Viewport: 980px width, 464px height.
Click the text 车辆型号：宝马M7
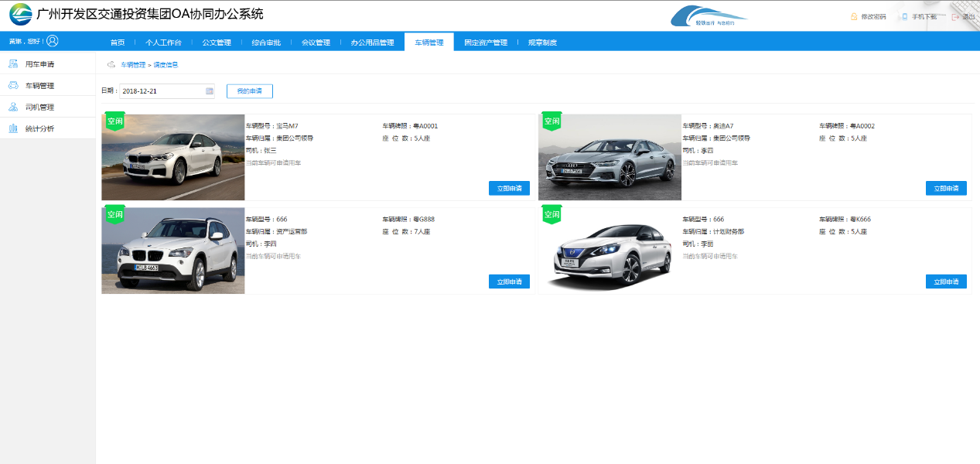click(x=271, y=126)
